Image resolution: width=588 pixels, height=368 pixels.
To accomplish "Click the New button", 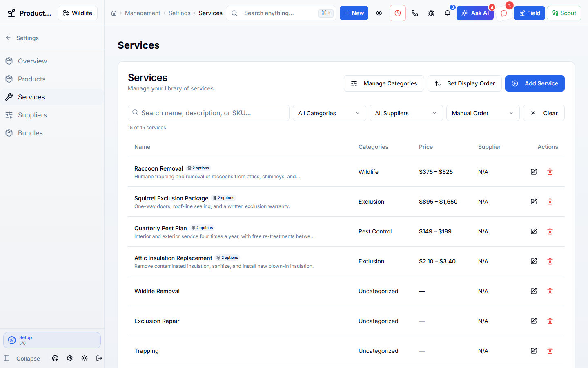I will click(x=354, y=13).
